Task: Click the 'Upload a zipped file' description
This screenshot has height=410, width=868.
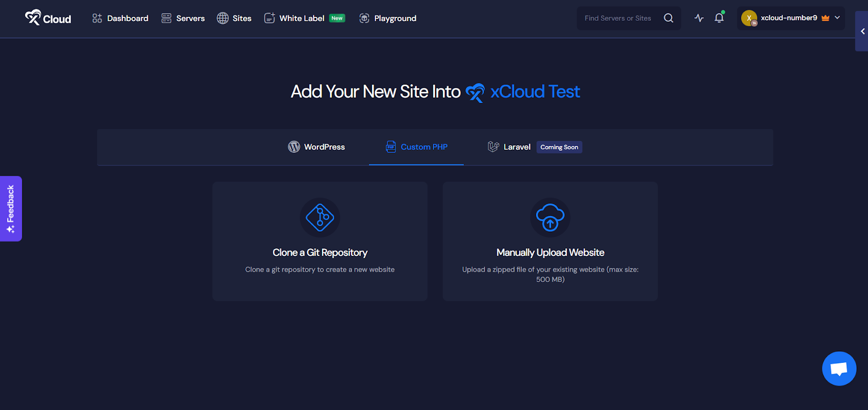Action: [550, 274]
